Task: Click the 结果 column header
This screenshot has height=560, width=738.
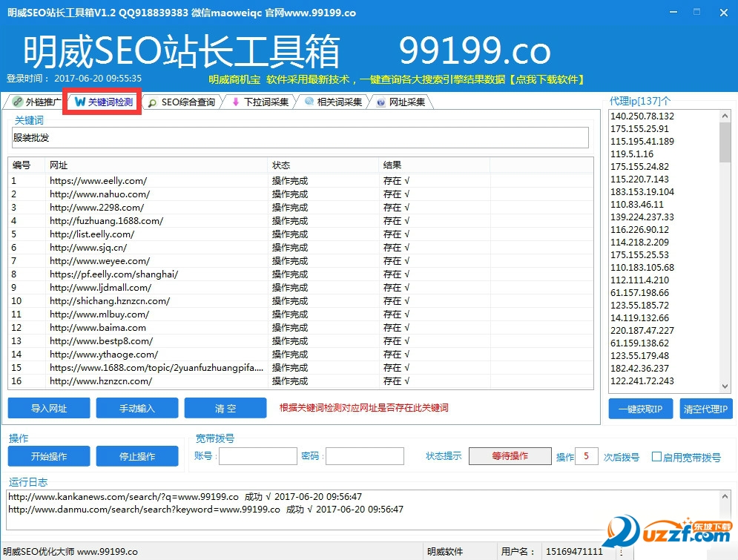Action: tap(435, 165)
